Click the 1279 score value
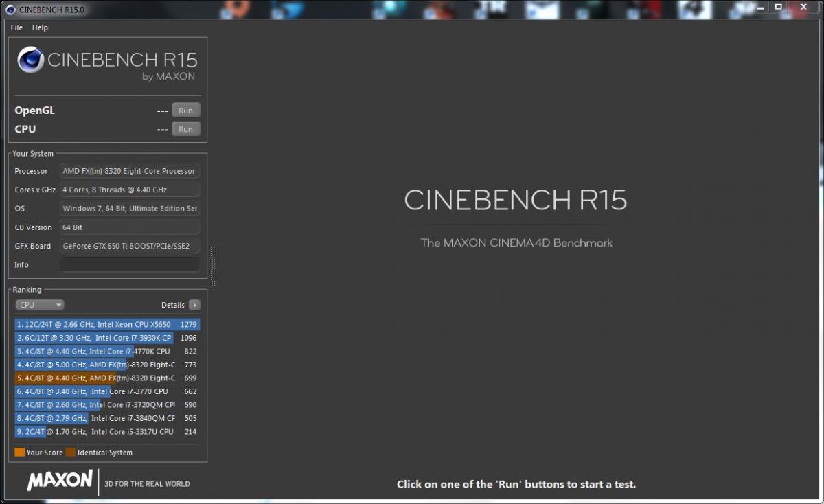824x504 pixels. point(188,324)
